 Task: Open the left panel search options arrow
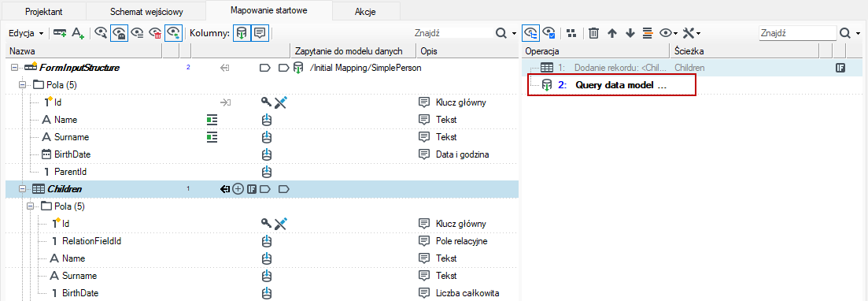514,33
